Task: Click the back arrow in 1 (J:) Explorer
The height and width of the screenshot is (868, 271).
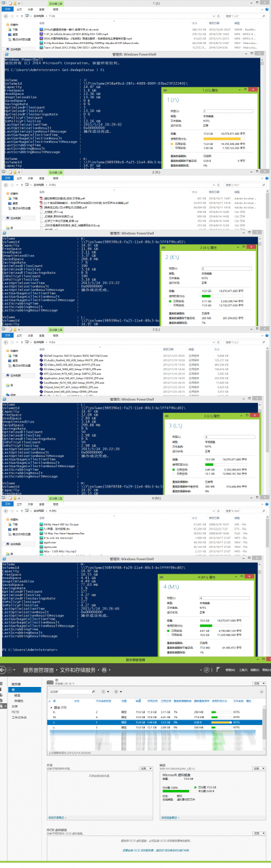Action: point(6,16)
